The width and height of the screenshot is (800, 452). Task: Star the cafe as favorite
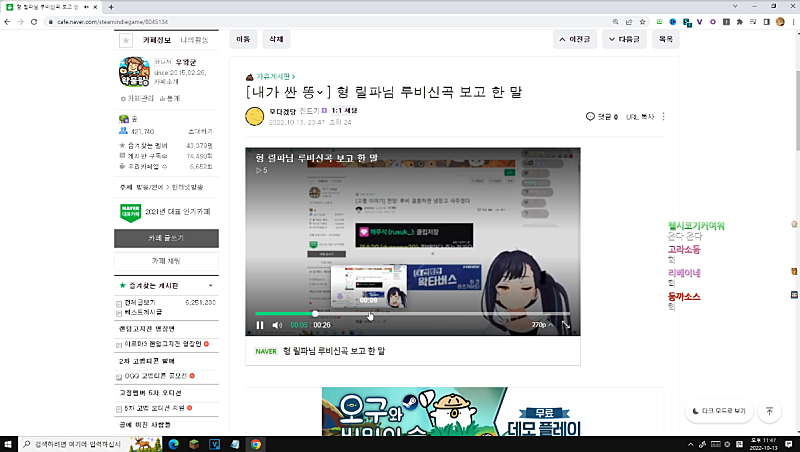click(x=126, y=40)
